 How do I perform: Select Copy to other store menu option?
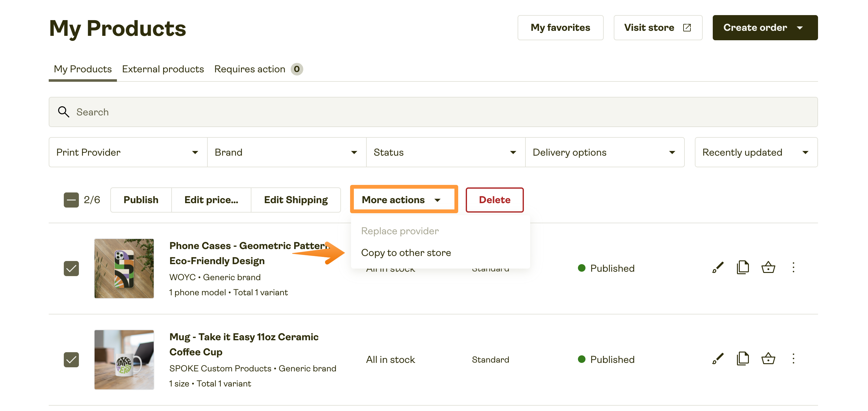point(406,253)
